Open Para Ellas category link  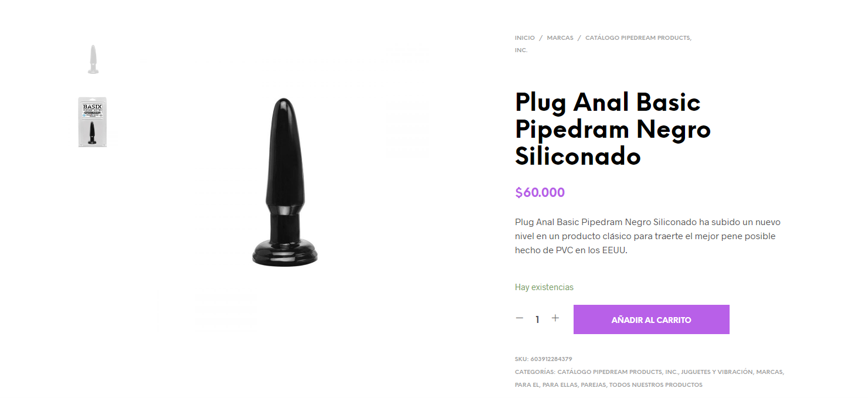pyautogui.click(x=561, y=385)
